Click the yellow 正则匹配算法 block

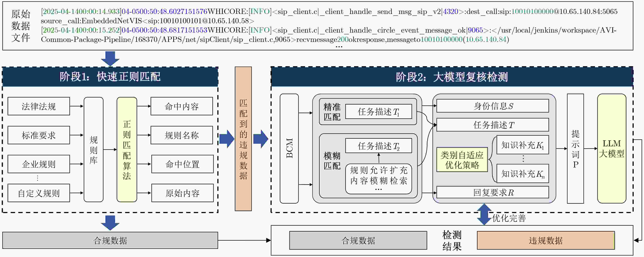point(127,150)
